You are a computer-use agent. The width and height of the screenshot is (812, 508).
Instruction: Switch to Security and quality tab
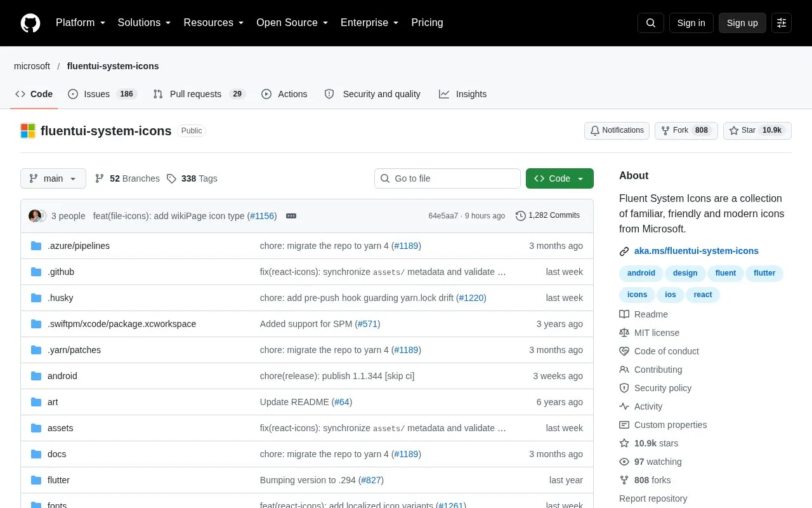[x=372, y=94]
